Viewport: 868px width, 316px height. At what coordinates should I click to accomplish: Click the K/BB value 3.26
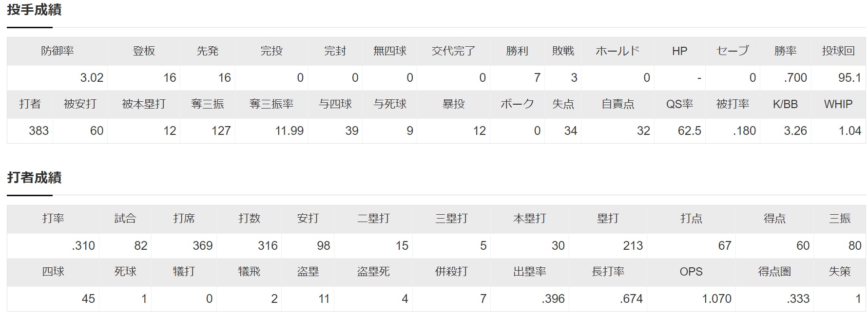tap(785, 130)
